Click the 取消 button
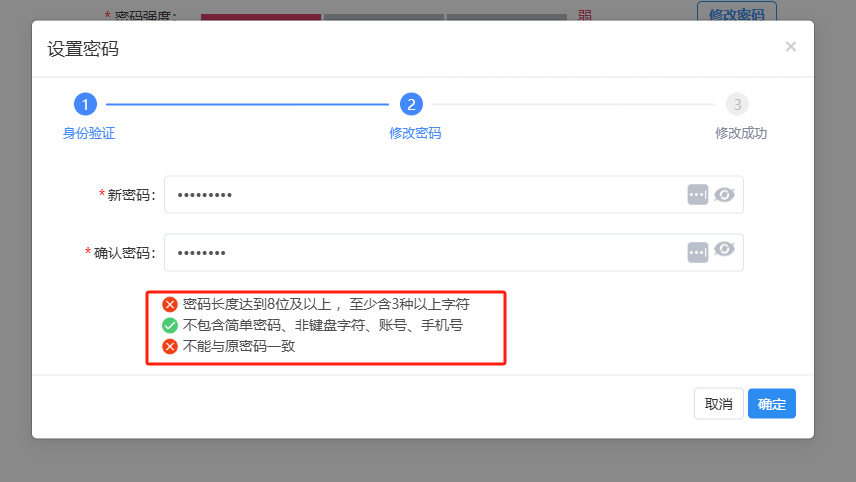The image size is (856, 482). click(x=718, y=404)
